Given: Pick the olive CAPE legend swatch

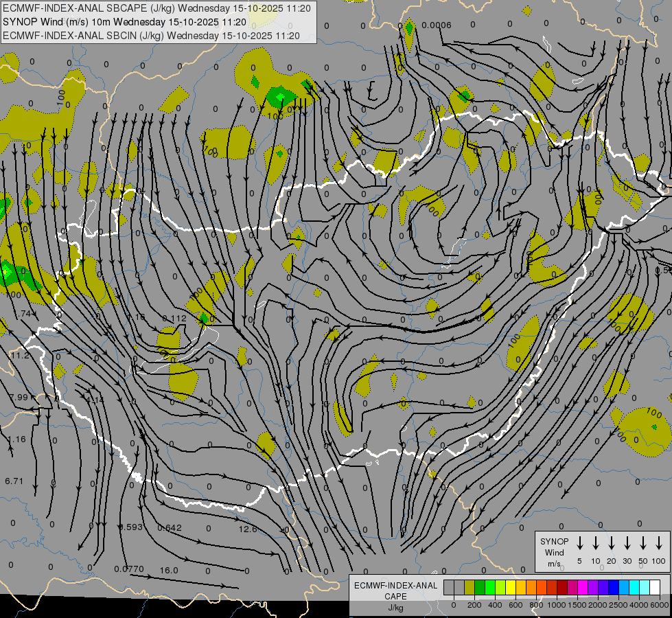Looking at the screenshot, I should pos(470,588).
